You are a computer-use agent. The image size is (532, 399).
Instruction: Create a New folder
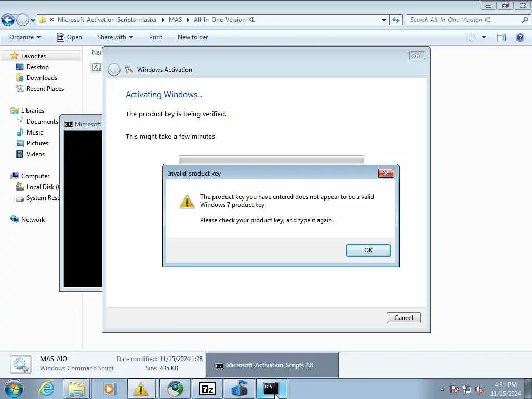click(193, 37)
